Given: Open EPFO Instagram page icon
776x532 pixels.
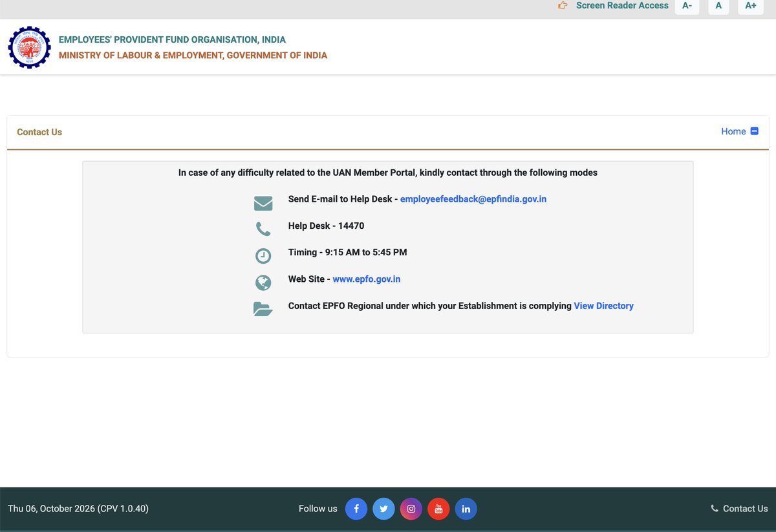Looking at the screenshot, I should (411, 509).
